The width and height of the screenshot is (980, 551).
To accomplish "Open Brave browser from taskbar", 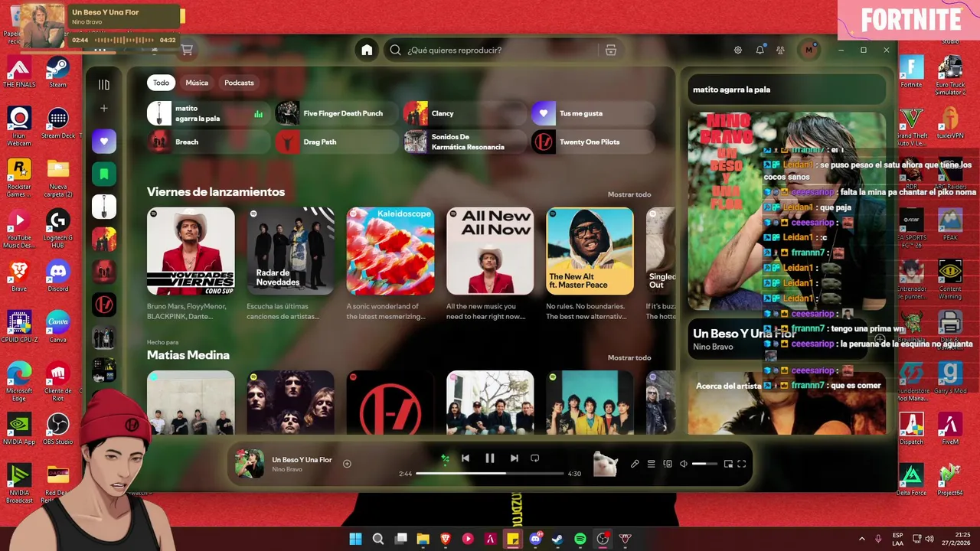I will [x=446, y=539].
